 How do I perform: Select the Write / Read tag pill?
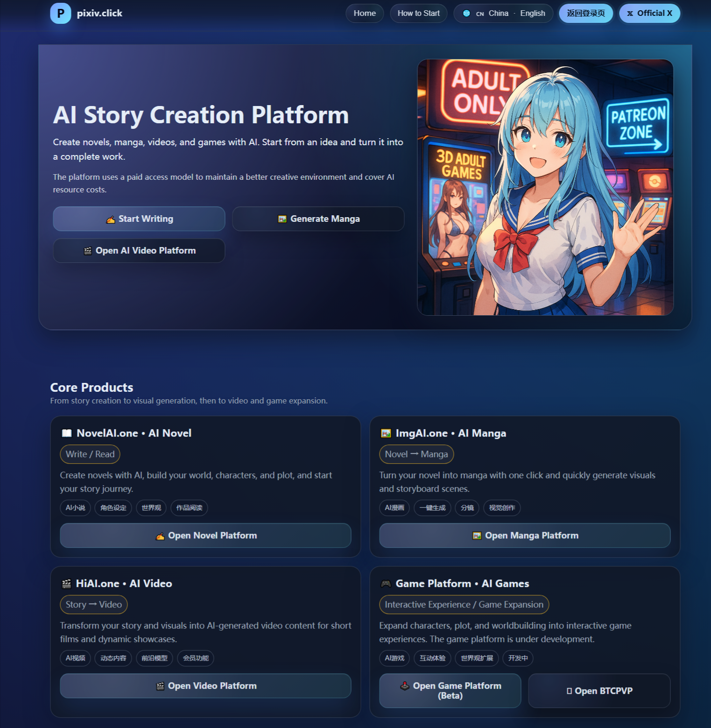[90, 454]
